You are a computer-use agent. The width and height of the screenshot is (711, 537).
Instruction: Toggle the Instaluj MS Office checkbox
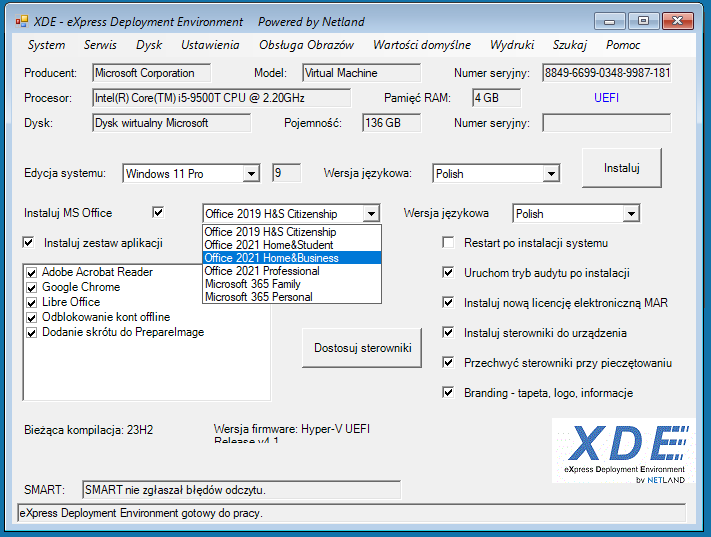click(157, 213)
